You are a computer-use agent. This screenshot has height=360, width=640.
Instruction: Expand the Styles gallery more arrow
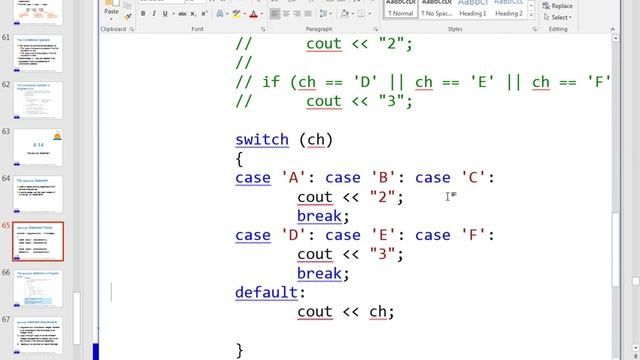pos(531,16)
